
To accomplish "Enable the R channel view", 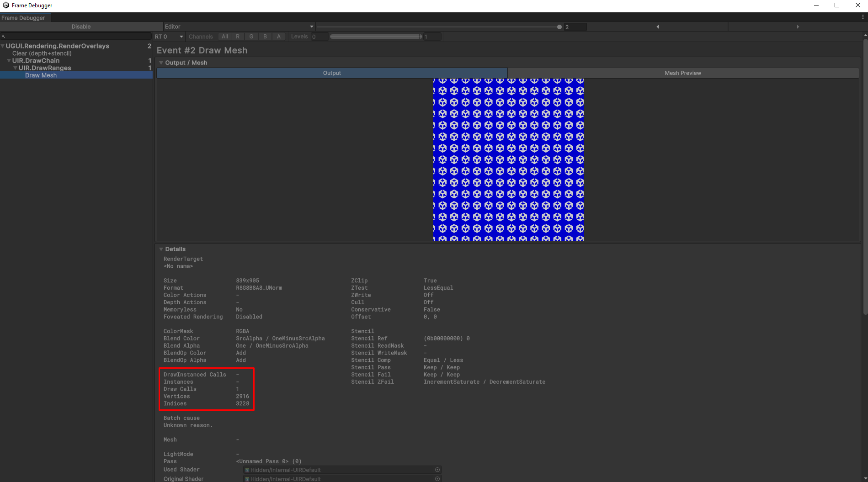I will click(238, 36).
